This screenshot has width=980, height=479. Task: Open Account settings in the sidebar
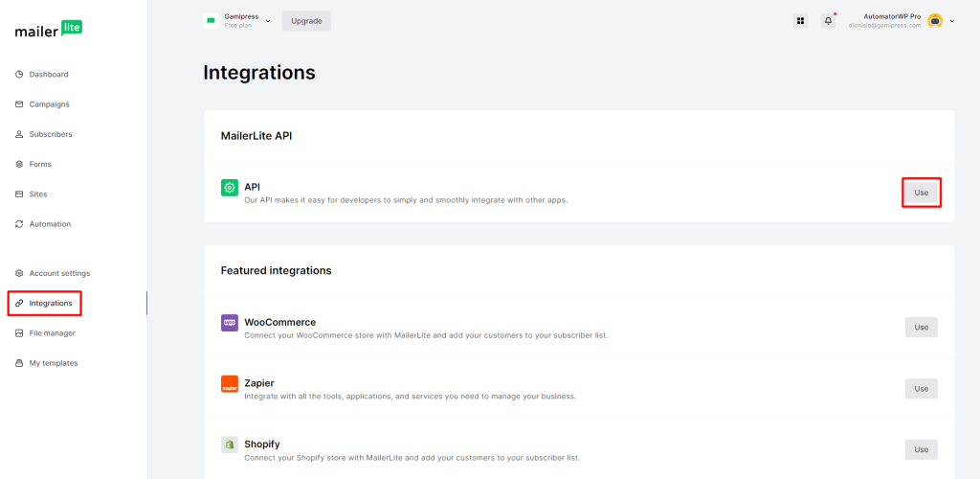59,273
